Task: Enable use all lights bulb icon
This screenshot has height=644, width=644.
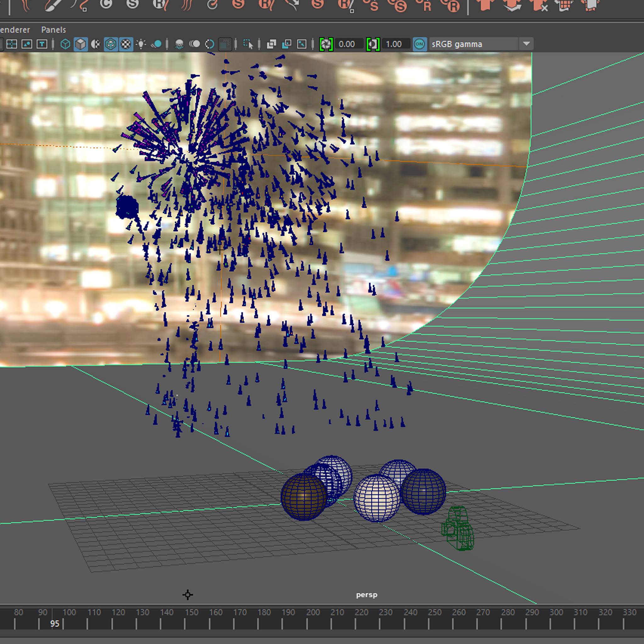Action: pos(141,44)
